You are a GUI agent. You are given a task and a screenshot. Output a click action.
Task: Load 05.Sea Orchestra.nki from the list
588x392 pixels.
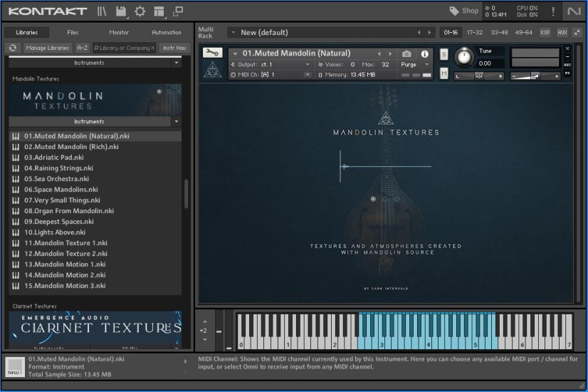point(56,179)
